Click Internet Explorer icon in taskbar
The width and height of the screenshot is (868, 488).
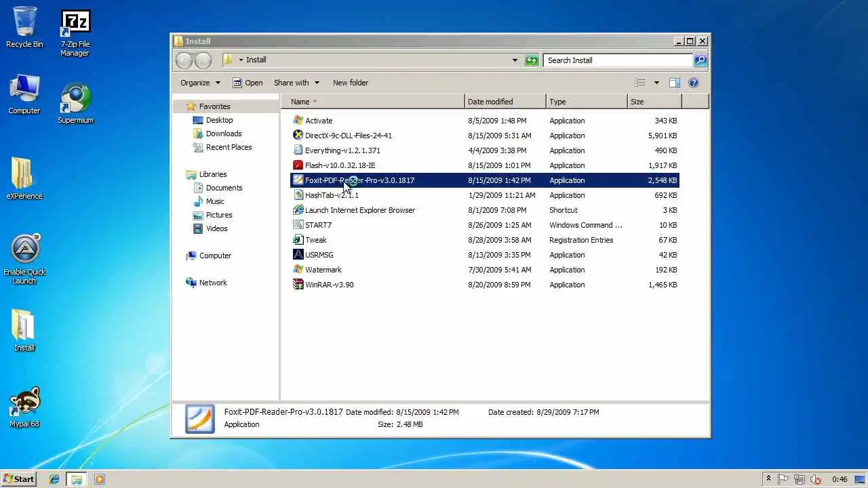pos(54,479)
